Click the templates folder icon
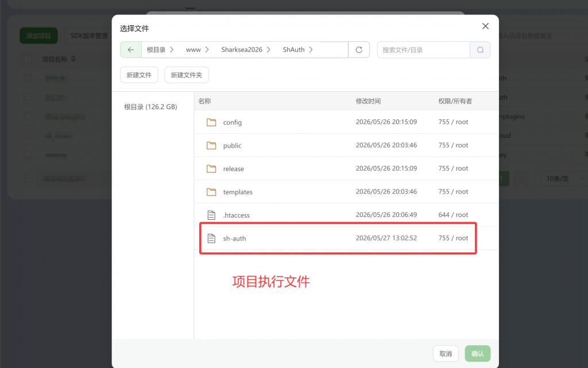Image resolution: width=588 pixels, height=368 pixels. 211,192
